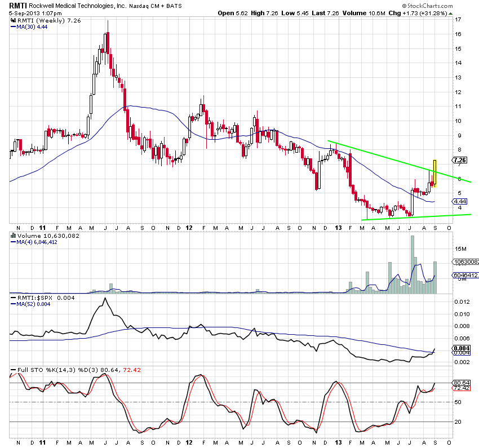Click the 7.26 last price tag on price axis
The height and width of the screenshot is (448, 479).
(x=459, y=160)
